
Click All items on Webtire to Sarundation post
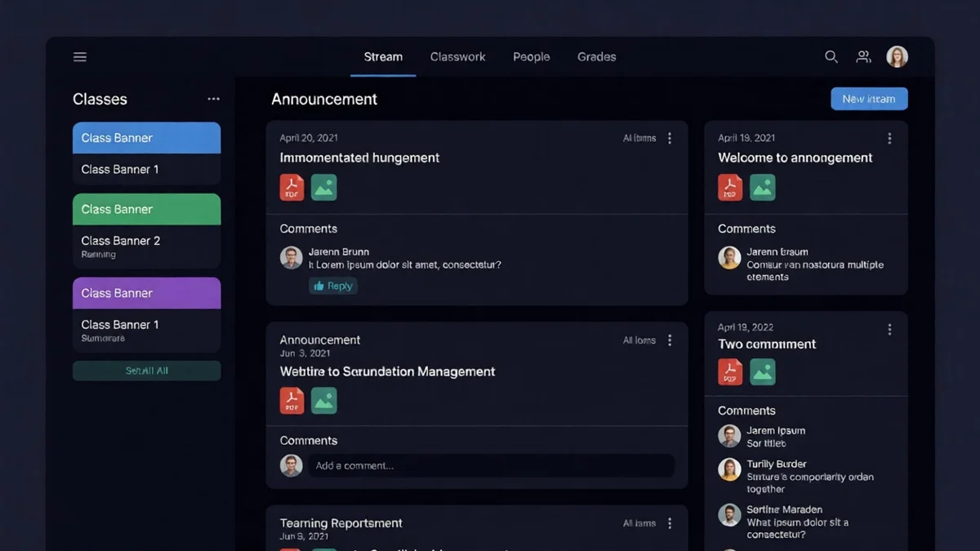(x=639, y=340)
